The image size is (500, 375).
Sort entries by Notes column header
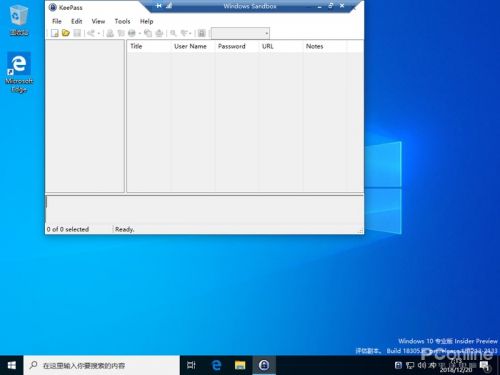[325, 46]
